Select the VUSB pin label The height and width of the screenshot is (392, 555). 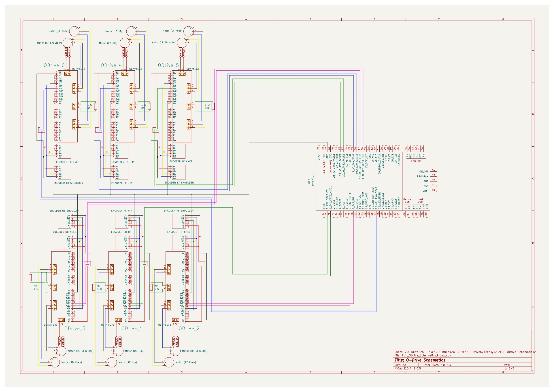coord(319,157)
